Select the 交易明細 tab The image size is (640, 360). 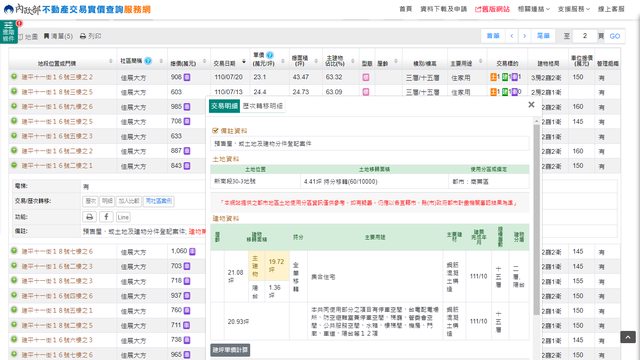pyautogui.click(x=224, y=106)
